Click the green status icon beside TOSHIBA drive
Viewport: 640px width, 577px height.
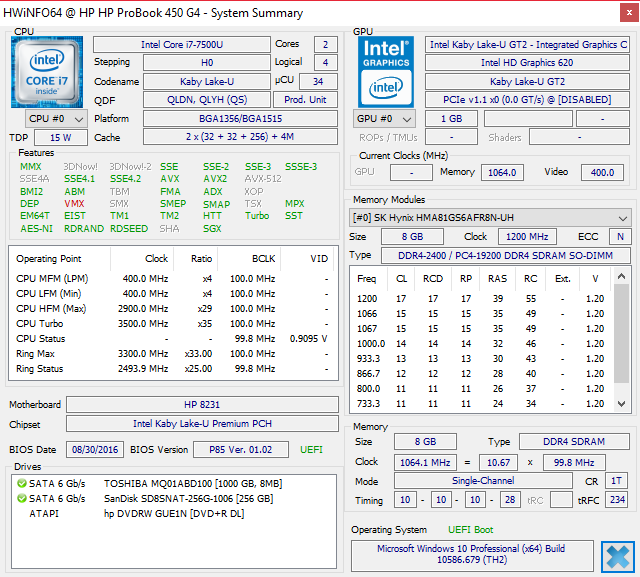tap(22, 484)
